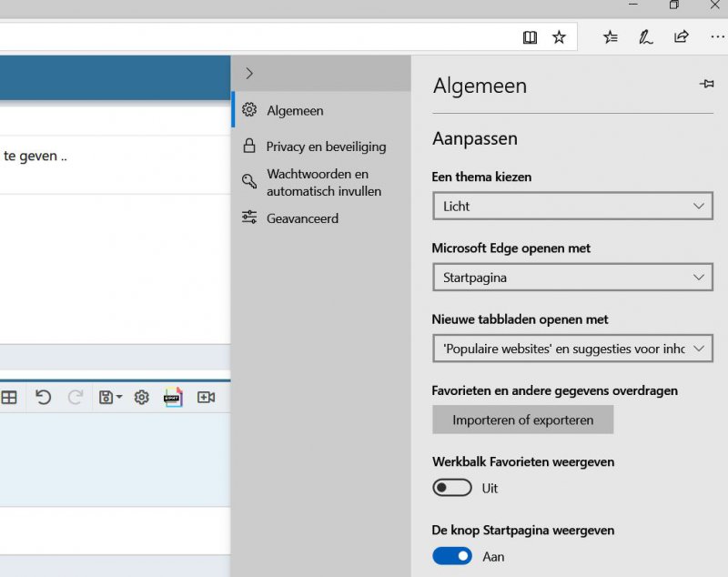Pin the settings pane with pin icon
The height and width of the screenshot is (577, 728).
(707, 84)
